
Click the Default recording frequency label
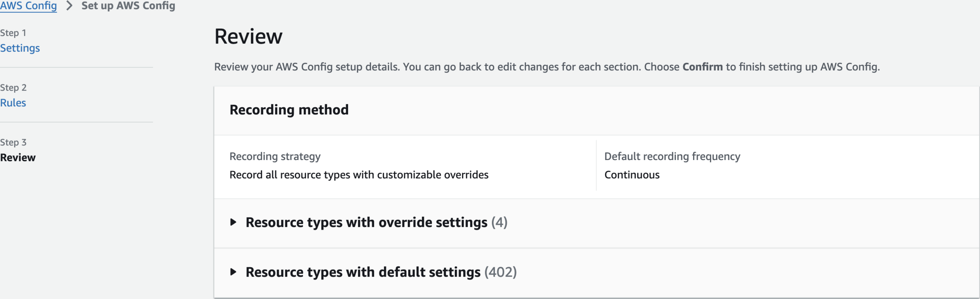click(x=672, y=157)
